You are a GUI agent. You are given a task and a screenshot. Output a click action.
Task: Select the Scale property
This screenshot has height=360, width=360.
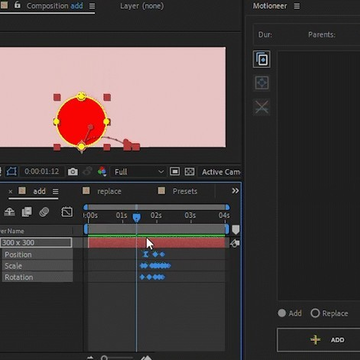click(x=13, y=266)
